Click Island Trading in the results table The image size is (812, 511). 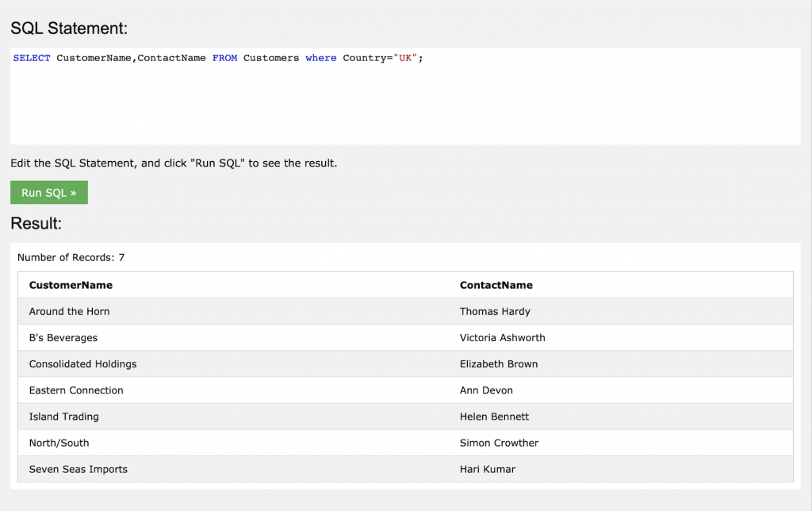click(x=64, y=416)
